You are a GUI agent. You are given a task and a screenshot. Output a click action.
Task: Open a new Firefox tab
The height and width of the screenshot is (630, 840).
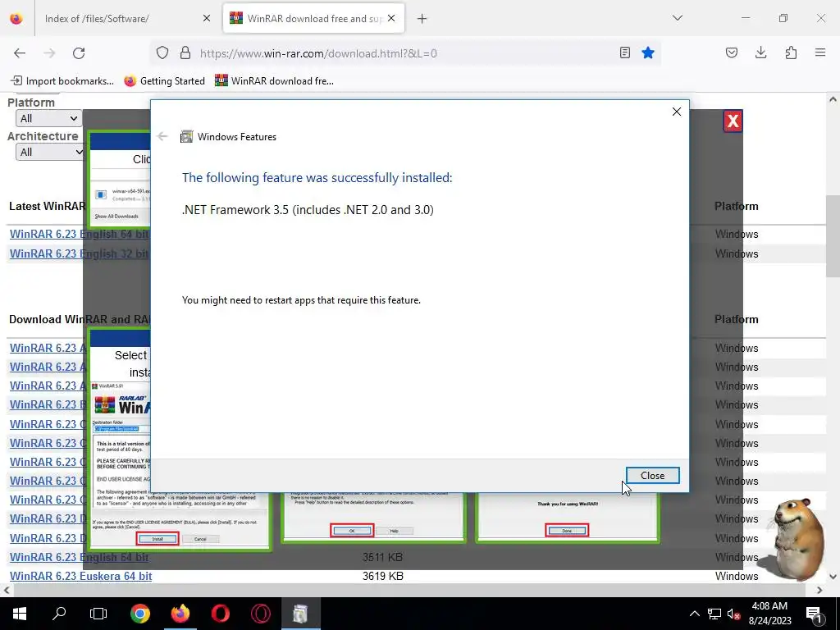(422, 19)
